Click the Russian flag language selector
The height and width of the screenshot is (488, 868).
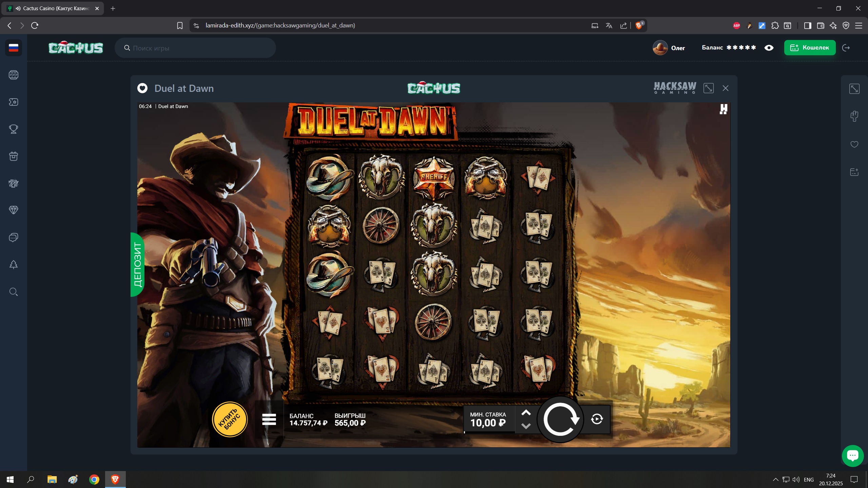click(14, 48)
